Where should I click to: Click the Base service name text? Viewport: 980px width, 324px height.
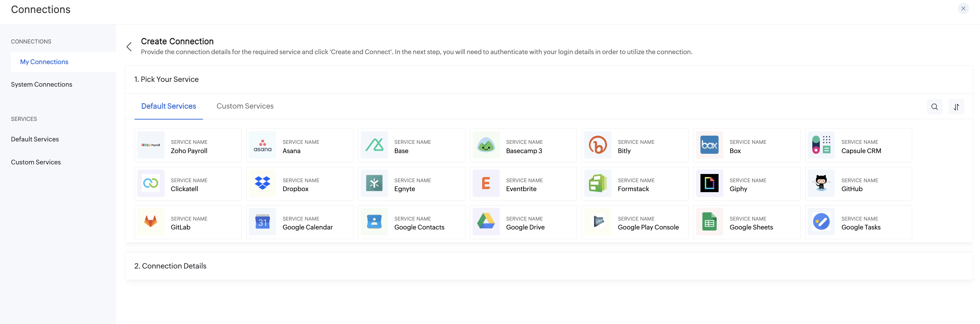[x=401, y=151]
